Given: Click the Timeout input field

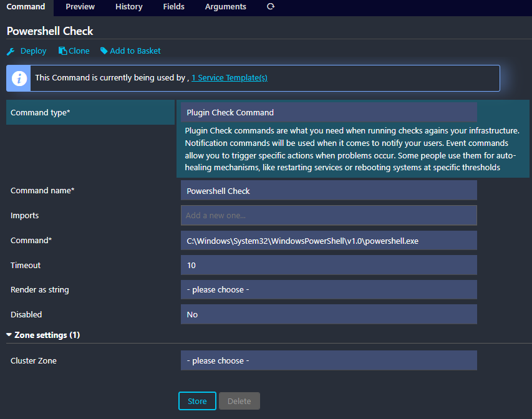Looking at the screenshot, I should (329, 265).
